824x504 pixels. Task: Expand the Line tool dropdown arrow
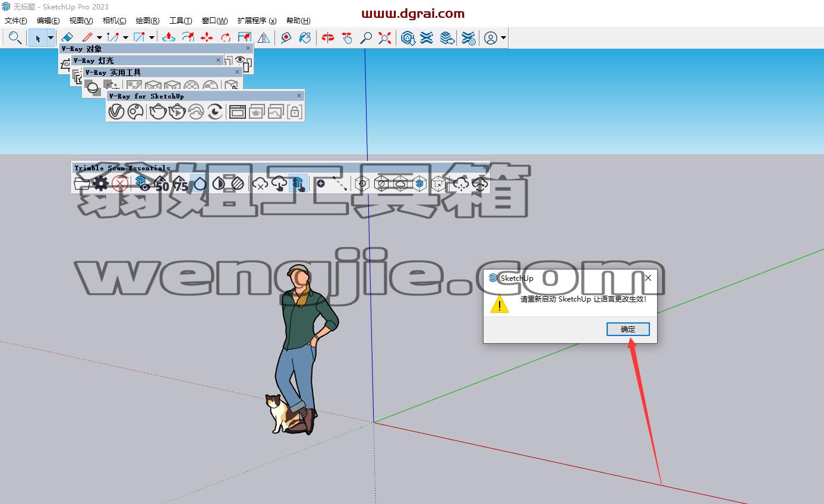(99, 38)
